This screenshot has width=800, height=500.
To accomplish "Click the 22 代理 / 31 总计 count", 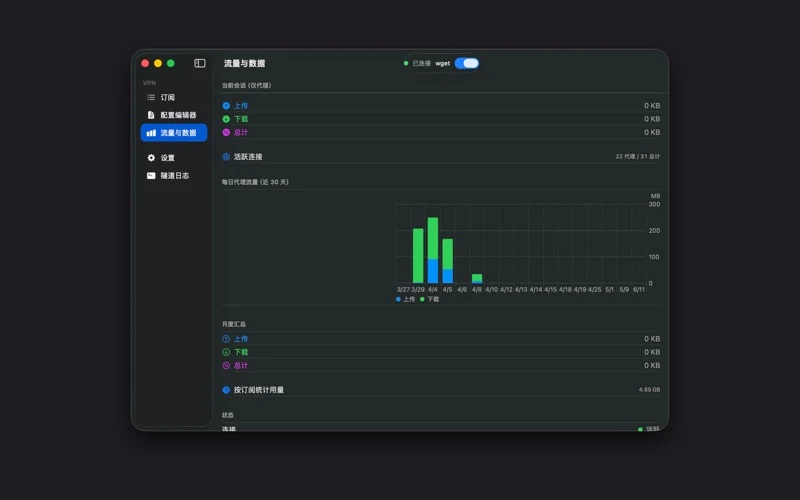I will coord(637,157).
